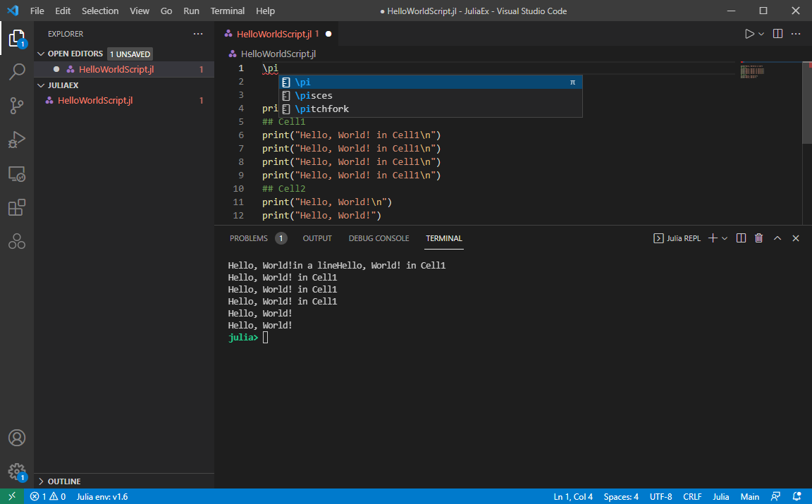Open the Run menu
Image resolution: width=812 pixels, height=504 pixels.
point(191,11)
